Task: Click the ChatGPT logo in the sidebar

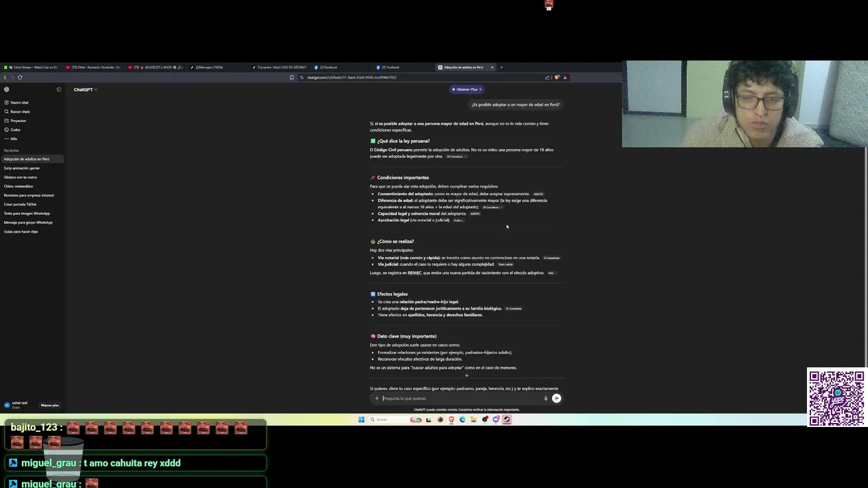Action: [7, 89]
